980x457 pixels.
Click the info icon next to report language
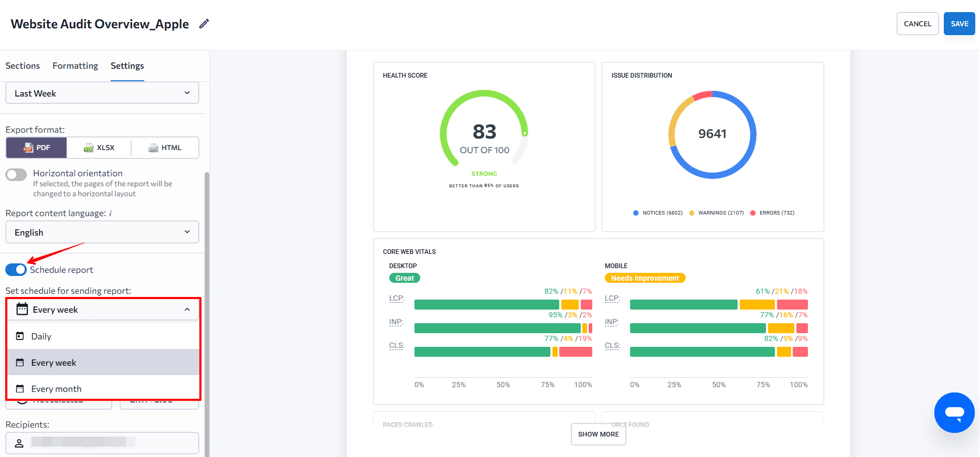point(110,214)
